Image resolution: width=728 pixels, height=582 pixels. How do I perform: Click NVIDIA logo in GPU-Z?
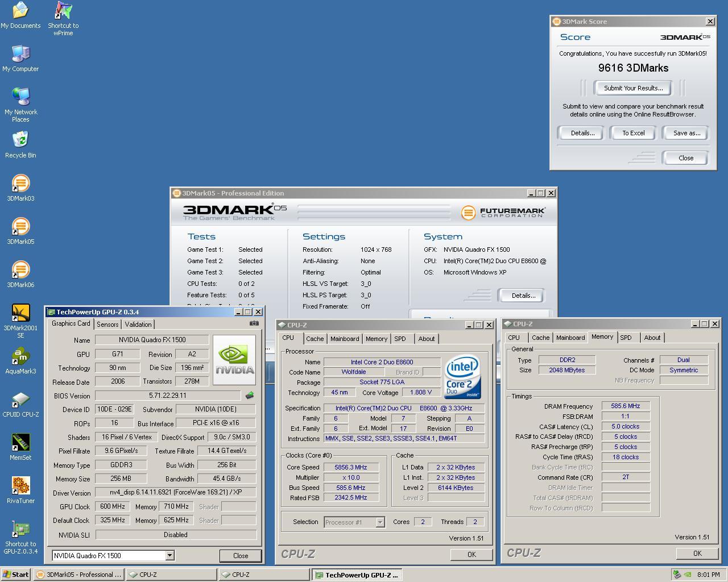(234, 360)
